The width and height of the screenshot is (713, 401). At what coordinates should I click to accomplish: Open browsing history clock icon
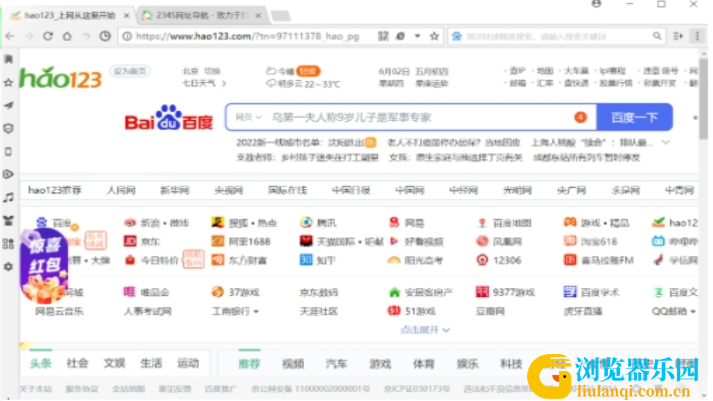pyautogui.click(x=105, y=36)
